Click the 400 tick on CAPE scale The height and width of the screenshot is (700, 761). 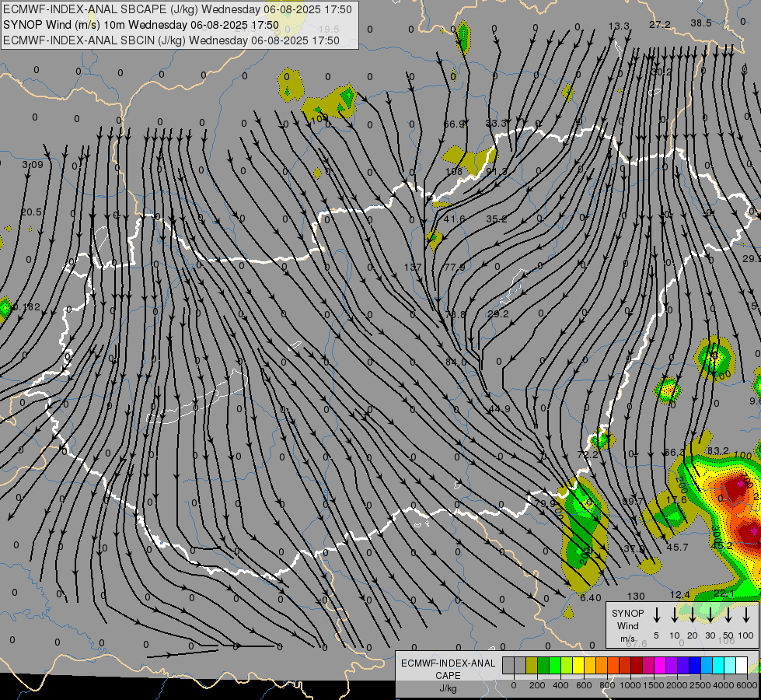pyautogui.click(x=560, y=685)
